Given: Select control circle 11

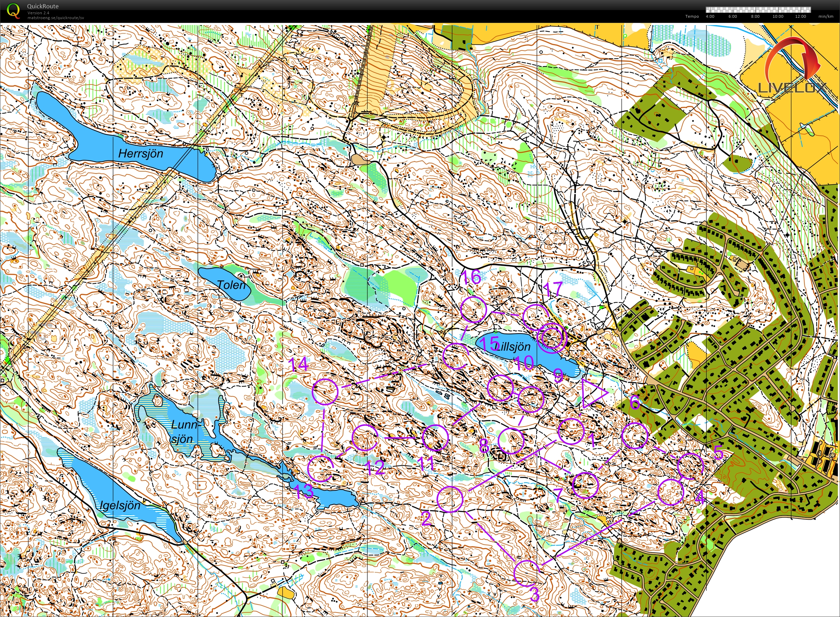Looking at the screenshot, I should [x=435, y=438].
